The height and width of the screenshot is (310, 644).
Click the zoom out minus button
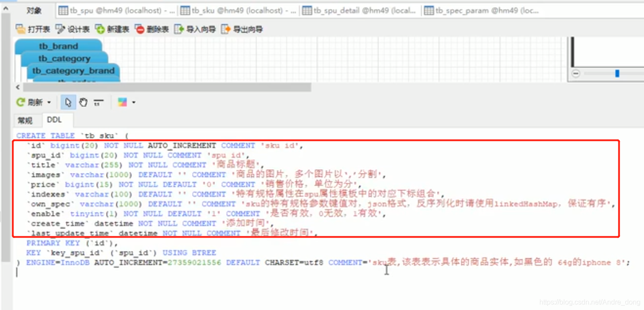pyautogui.click(x=576, y=73)
